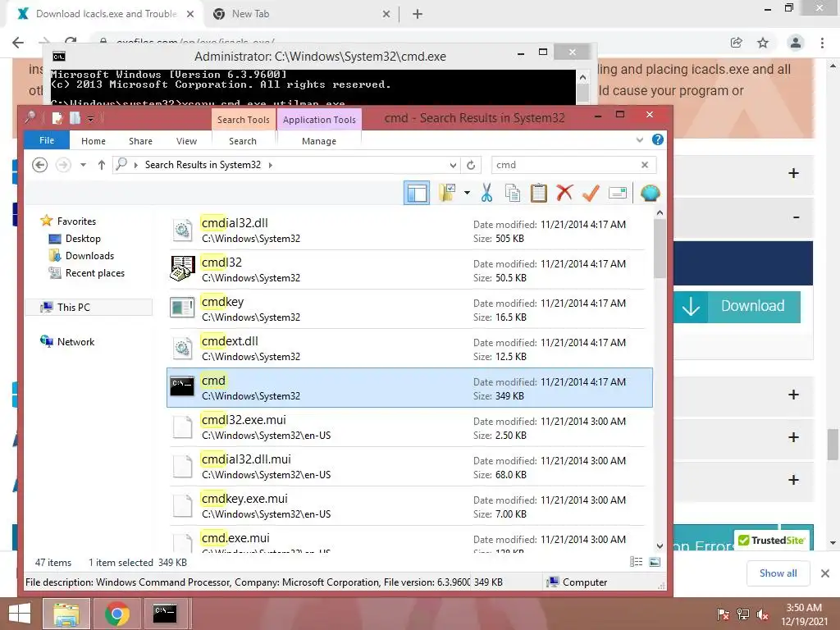Select the cmd command prompt file icon
The height and width of the screenshot is (630, 840).
pyautogui.click(x=182, y=386)
